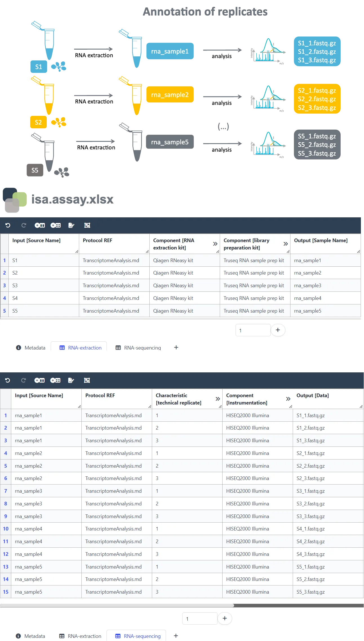Click edit/rename table icon above RNA-extraction table
The height and width of the screenshot is (641, 364).
tap(71, 225)
